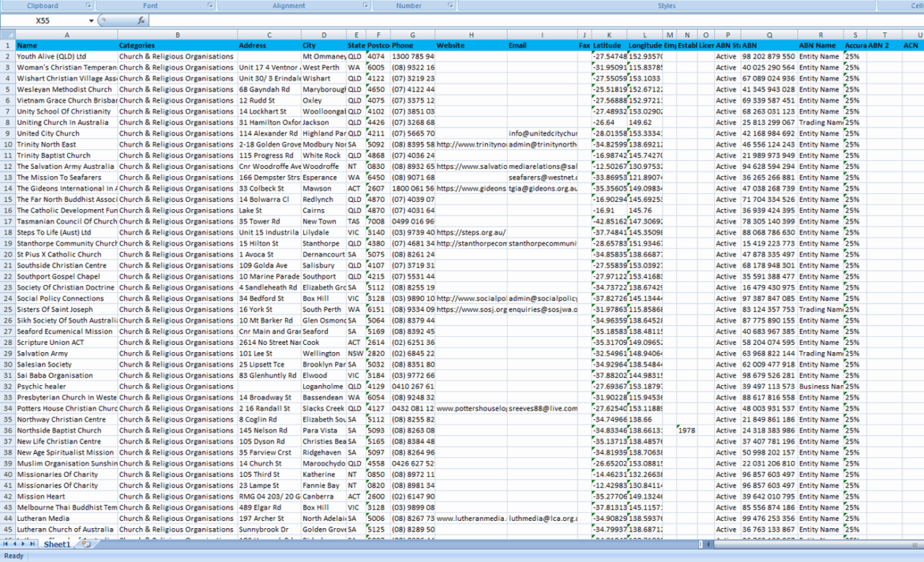Select row 10 header

point(7,144)
